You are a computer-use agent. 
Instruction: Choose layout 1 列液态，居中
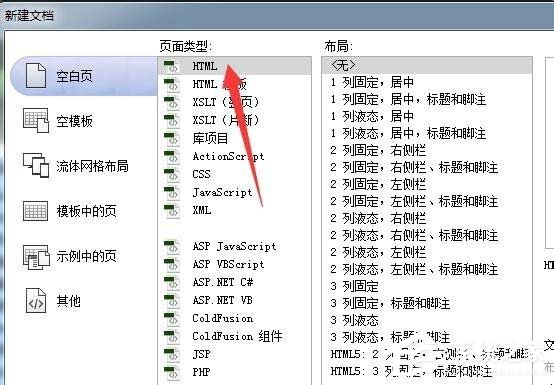pyautogui.click(x=372, y=116)
